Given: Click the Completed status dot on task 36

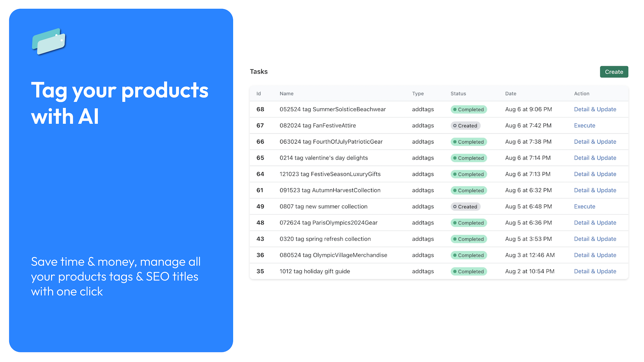Looking at the screenshot, I should click(x=455, y=255).
